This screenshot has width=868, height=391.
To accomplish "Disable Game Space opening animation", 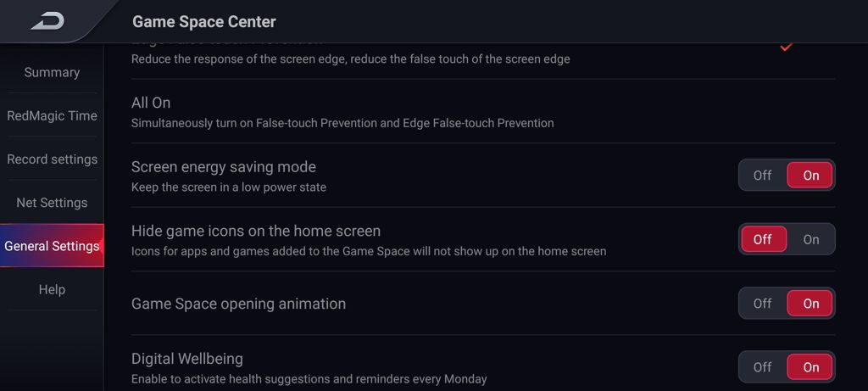I will pos(762,304).
